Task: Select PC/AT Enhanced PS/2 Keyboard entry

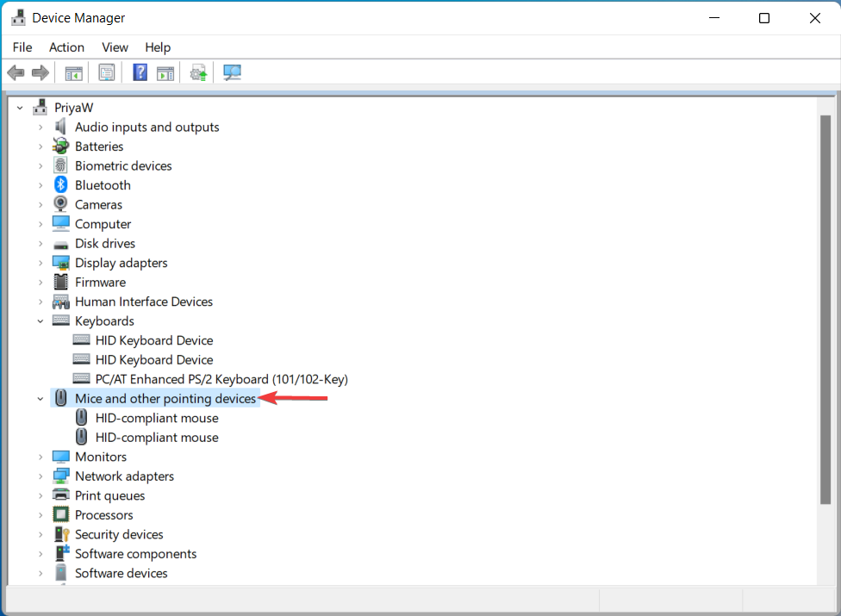Action: [221, 379]
